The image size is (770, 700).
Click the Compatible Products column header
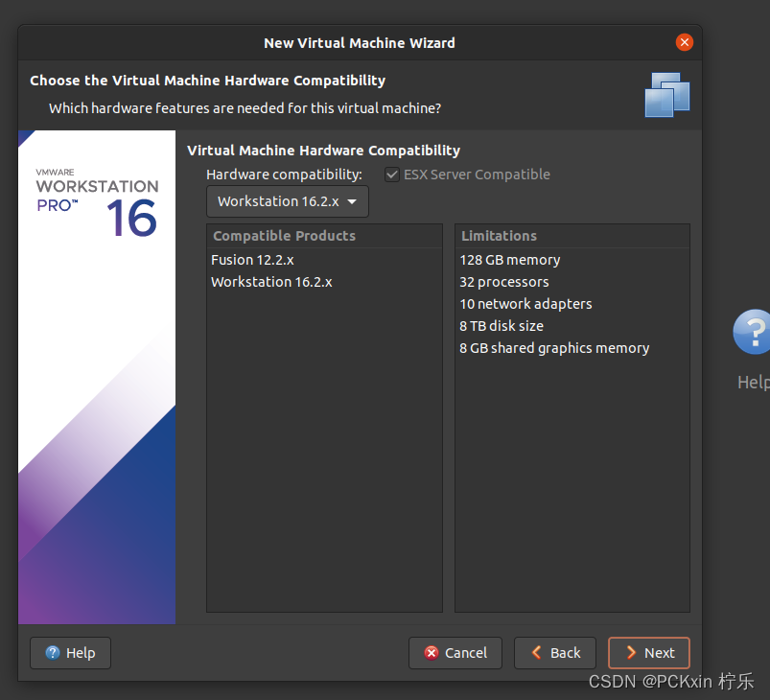tap(324, 236)
